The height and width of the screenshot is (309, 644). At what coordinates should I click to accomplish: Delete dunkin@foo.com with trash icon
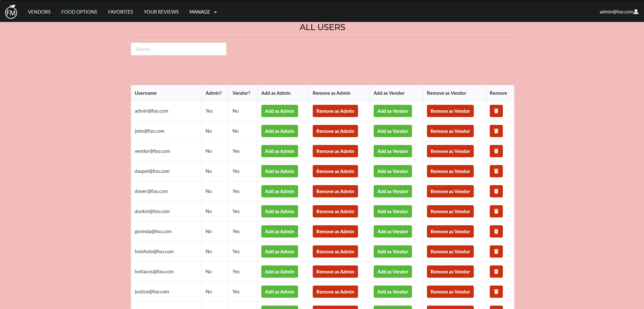496,211
